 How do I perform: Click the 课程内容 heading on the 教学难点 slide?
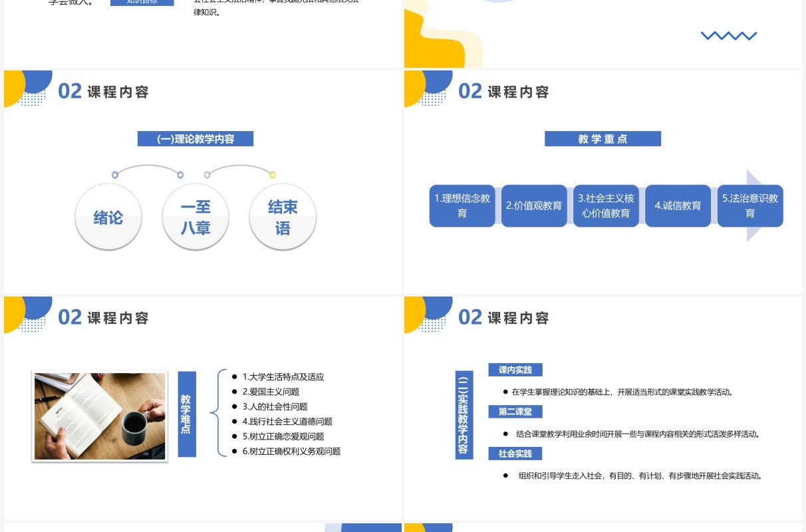click(x=118, y=318)
